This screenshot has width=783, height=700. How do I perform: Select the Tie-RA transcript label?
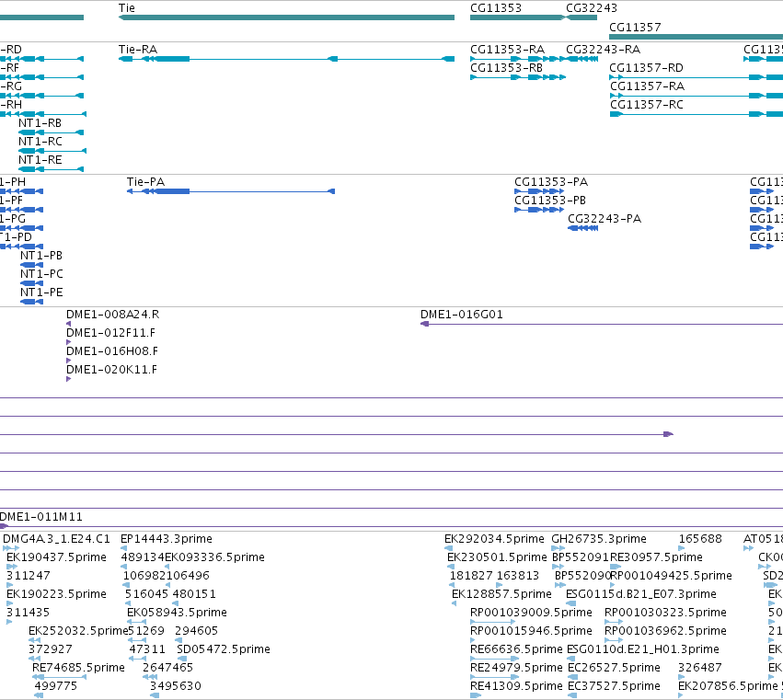click(138, 50)
